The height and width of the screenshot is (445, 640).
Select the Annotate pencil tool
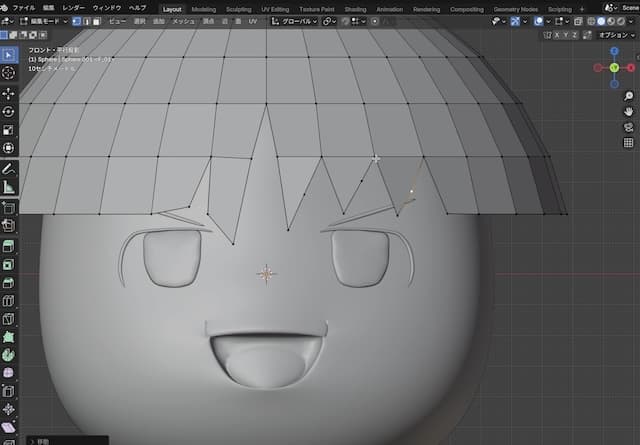coord(9,168)
